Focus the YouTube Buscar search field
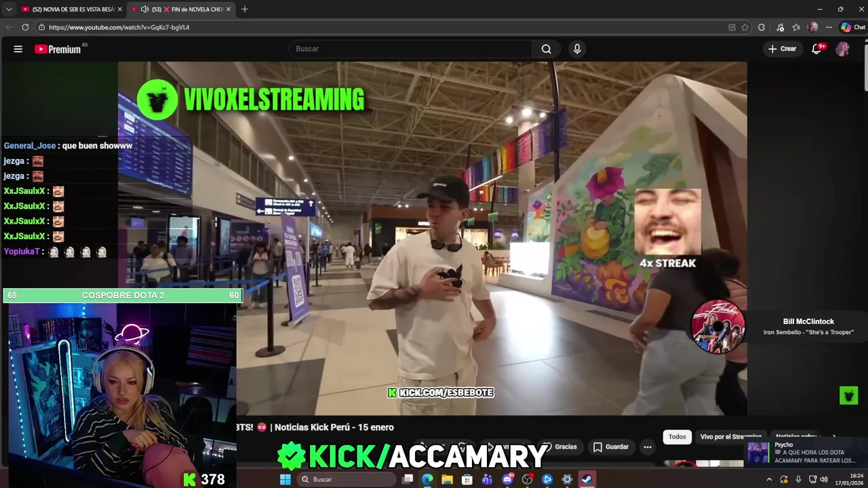This screenshot has height=488, width=868. click(x=411, y=49)
